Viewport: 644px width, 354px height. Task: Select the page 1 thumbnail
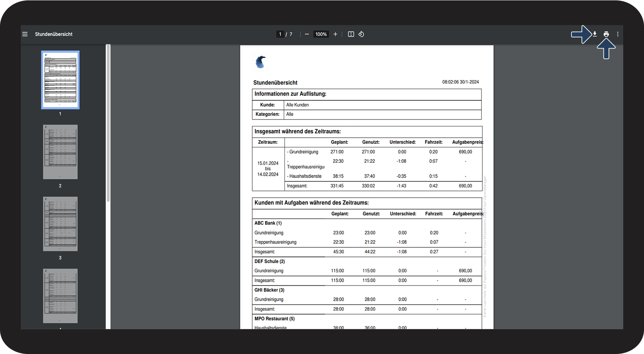point(60,80)
